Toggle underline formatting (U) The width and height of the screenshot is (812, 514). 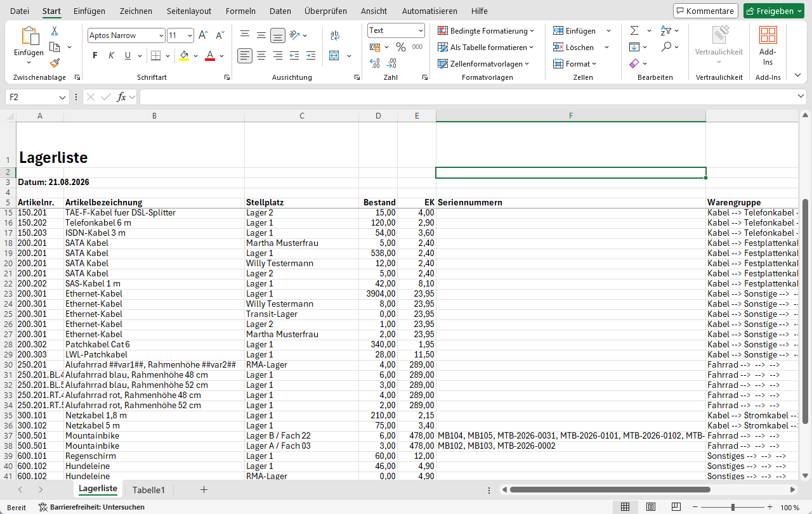[128, 56]
